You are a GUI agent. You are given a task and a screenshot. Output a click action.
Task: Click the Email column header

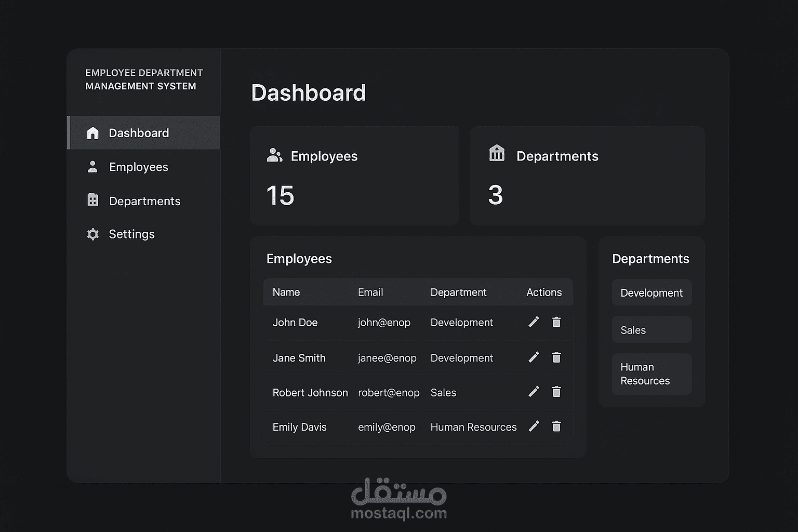click(370, 292)
